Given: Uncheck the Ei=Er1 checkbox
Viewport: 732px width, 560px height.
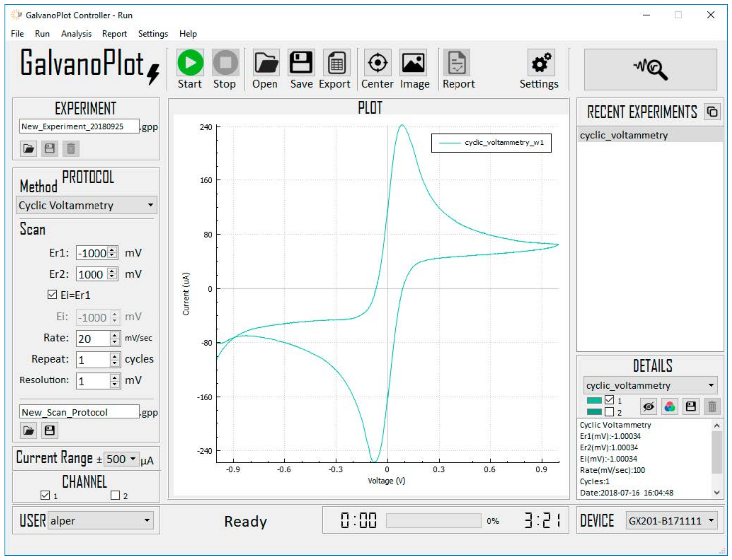Looking at the screenshot, I should click(x=52, y=295).
